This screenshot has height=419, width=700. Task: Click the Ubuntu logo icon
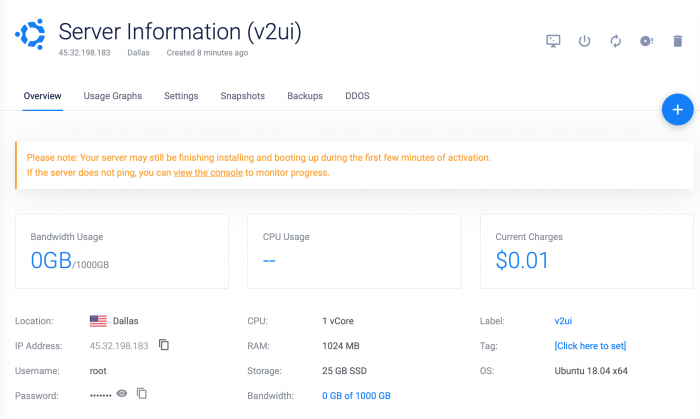(31, 35)
